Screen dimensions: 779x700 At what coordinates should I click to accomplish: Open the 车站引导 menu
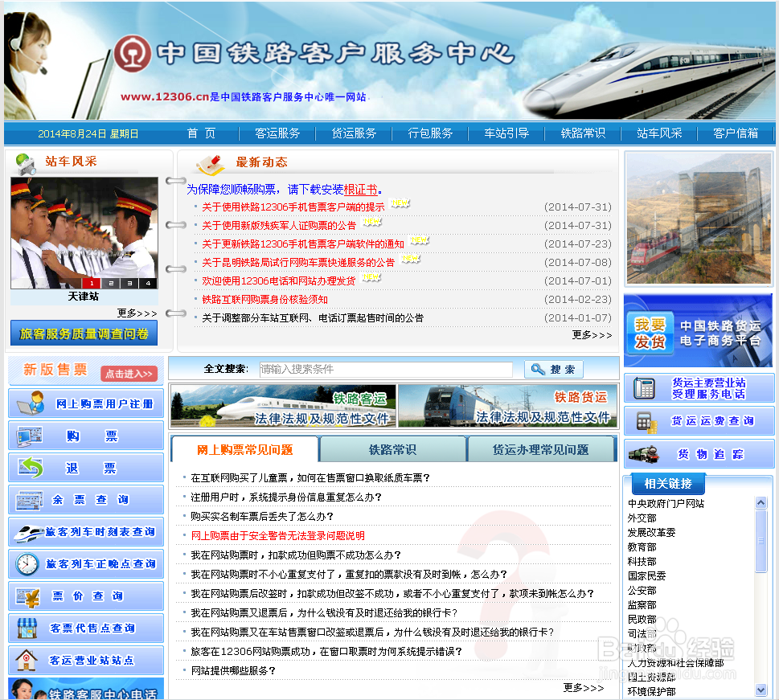(506, 133)
